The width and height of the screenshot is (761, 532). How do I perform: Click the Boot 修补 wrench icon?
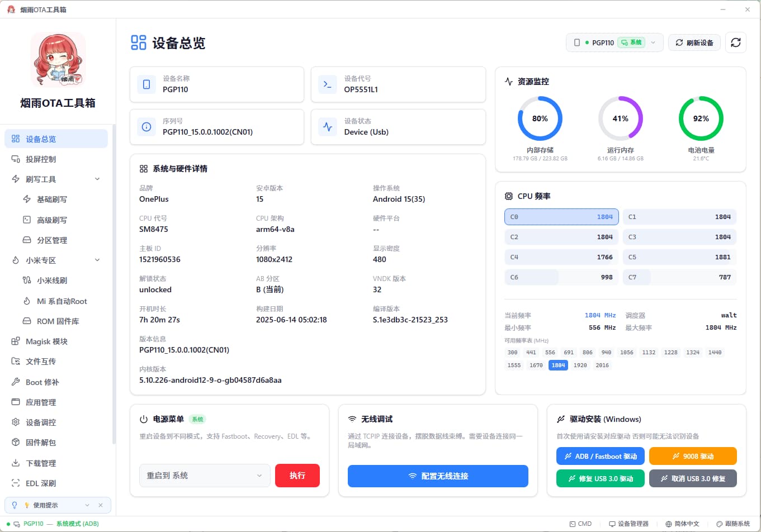pos(16,382)
